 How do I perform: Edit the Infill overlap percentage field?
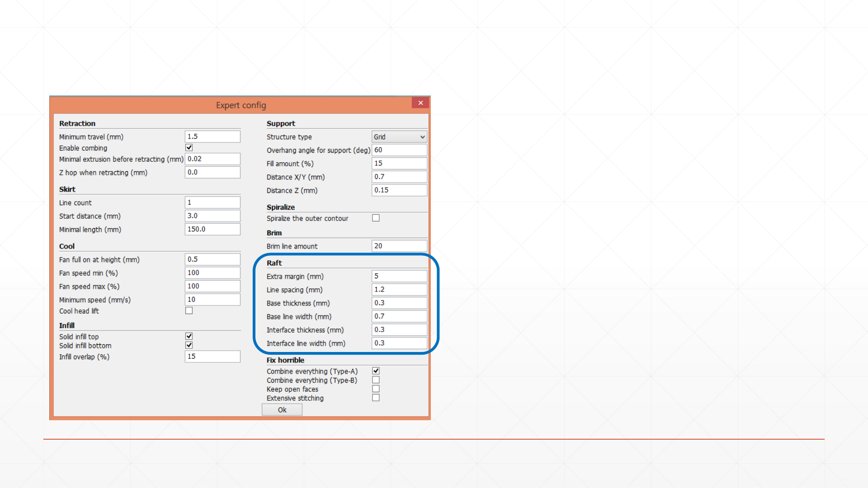pos(212,357)
